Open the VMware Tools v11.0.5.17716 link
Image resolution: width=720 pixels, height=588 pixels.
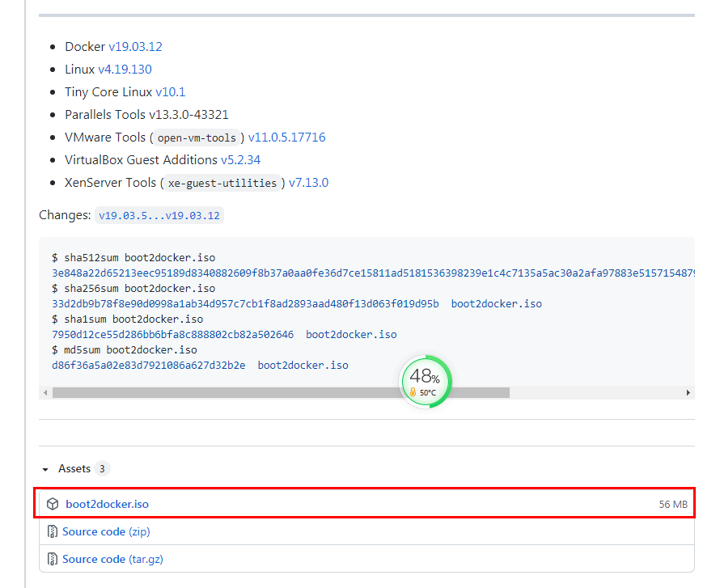pos(286,137)
